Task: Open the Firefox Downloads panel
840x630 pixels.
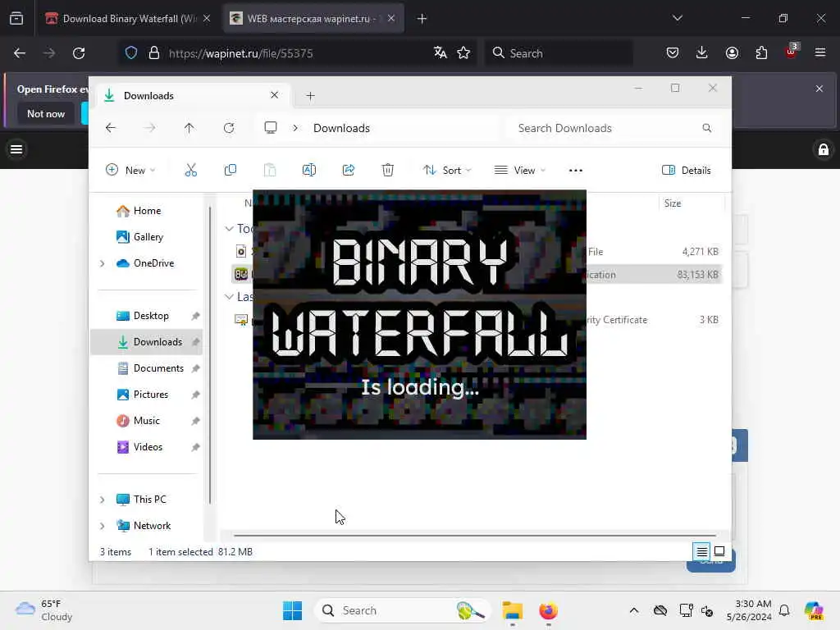Action: click(702, 52)
